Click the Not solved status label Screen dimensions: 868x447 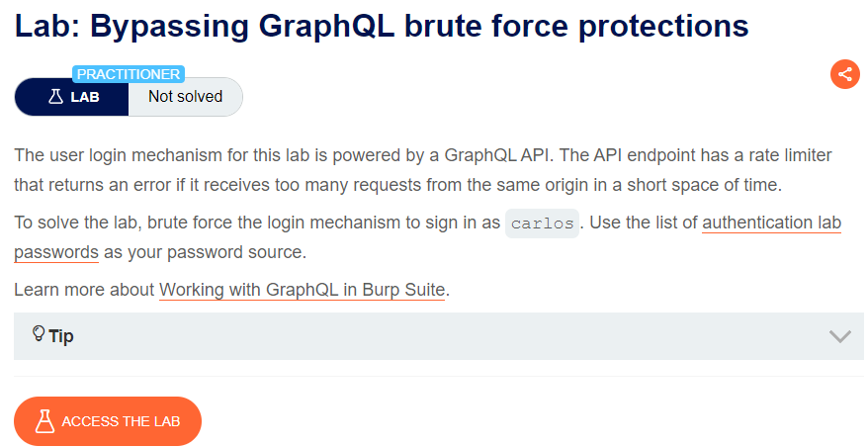tap(185, 97)
